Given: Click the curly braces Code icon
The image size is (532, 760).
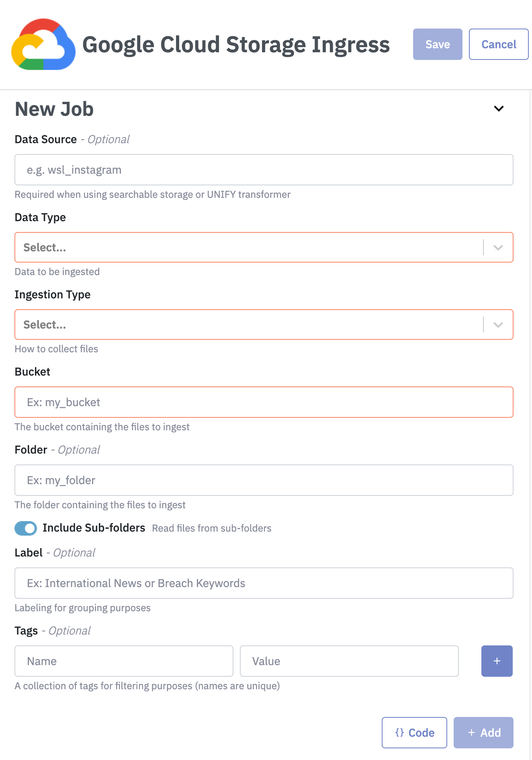Looking at the screenshot, I should click(399, 733).
